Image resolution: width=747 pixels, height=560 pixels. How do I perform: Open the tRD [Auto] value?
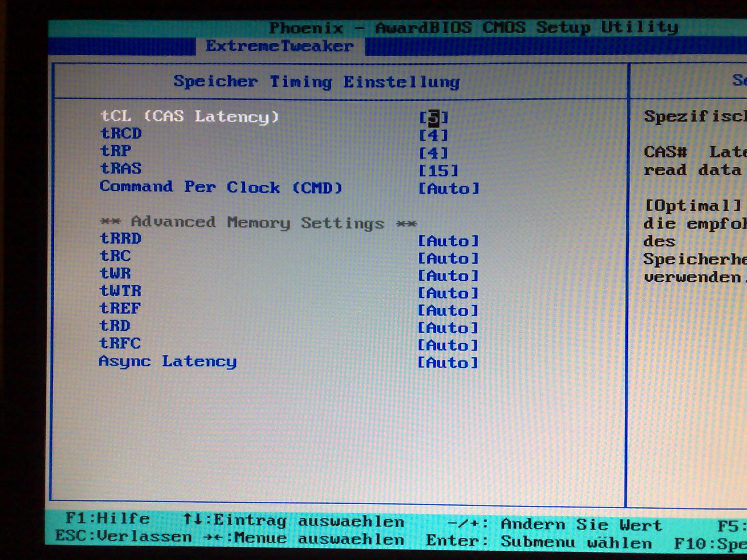(448, 328)
